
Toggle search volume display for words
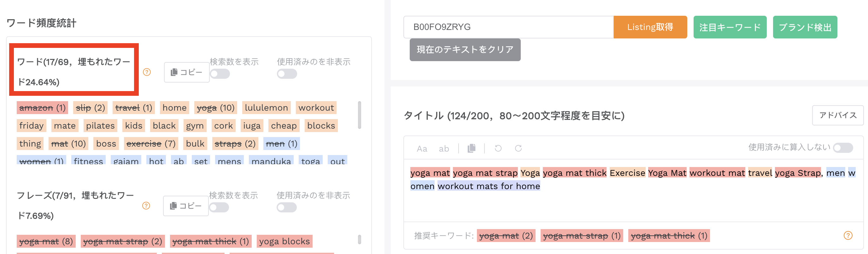[220, 74]
